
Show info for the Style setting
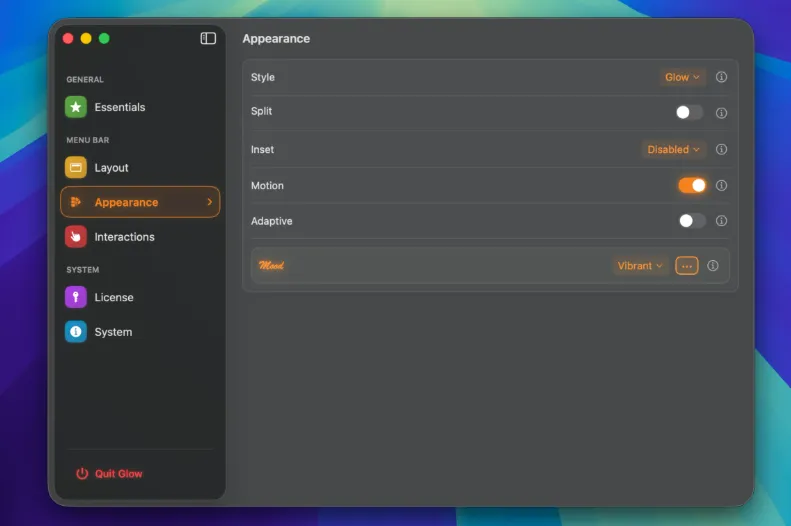[x=721, y=77]
